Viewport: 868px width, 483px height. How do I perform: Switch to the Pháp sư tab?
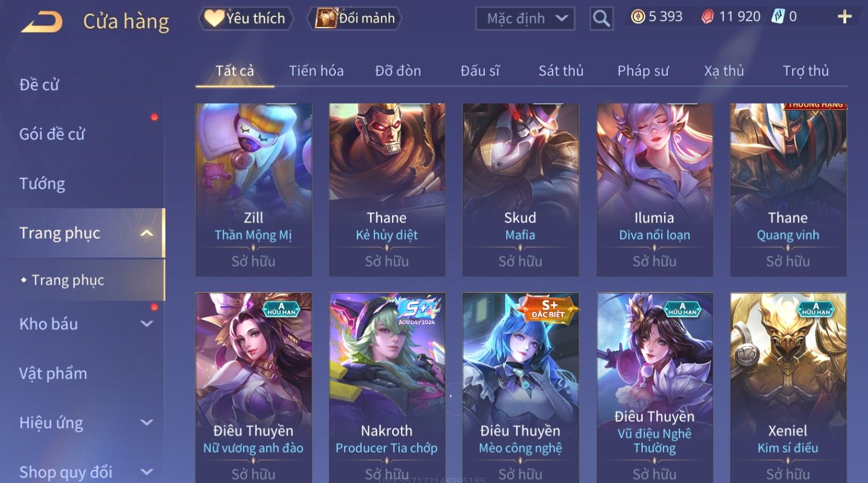point(643,71)
